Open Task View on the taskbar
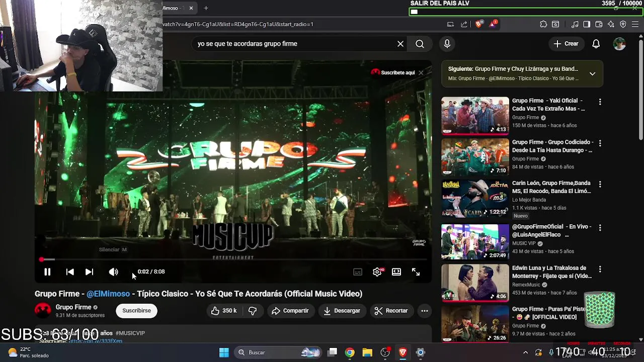The height and width of the screenshot is (362, 644). 333,352
